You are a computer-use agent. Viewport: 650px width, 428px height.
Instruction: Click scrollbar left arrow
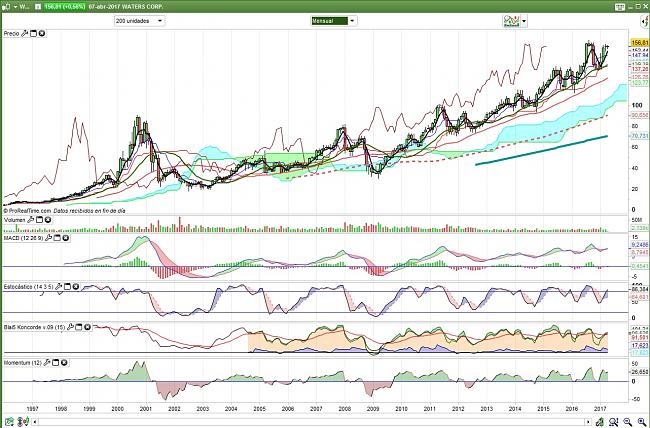[x=36, y=422]
